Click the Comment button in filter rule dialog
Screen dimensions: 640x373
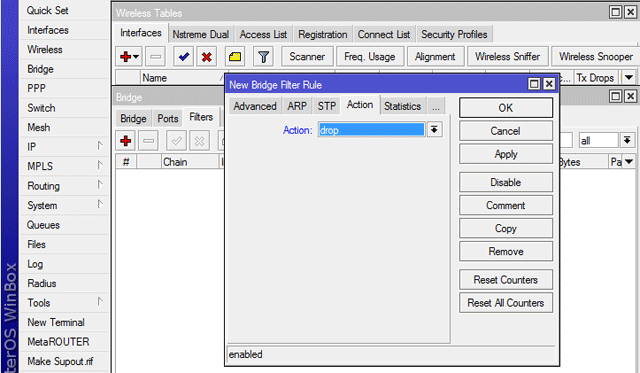[x=506, y=205]
